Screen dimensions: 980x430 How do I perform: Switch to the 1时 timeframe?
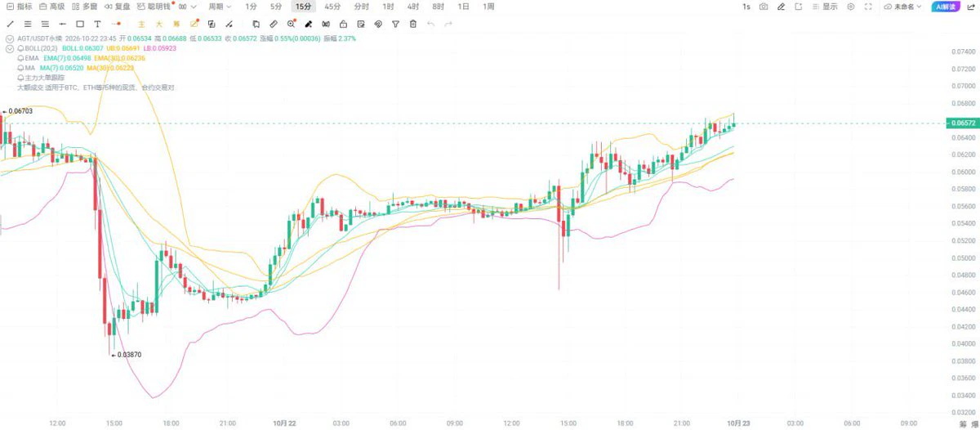point(388,7)
